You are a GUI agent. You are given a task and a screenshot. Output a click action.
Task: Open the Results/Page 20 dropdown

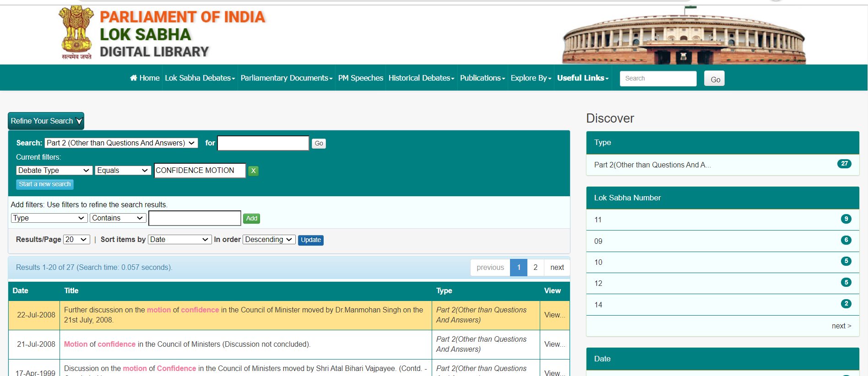(76, 239)
